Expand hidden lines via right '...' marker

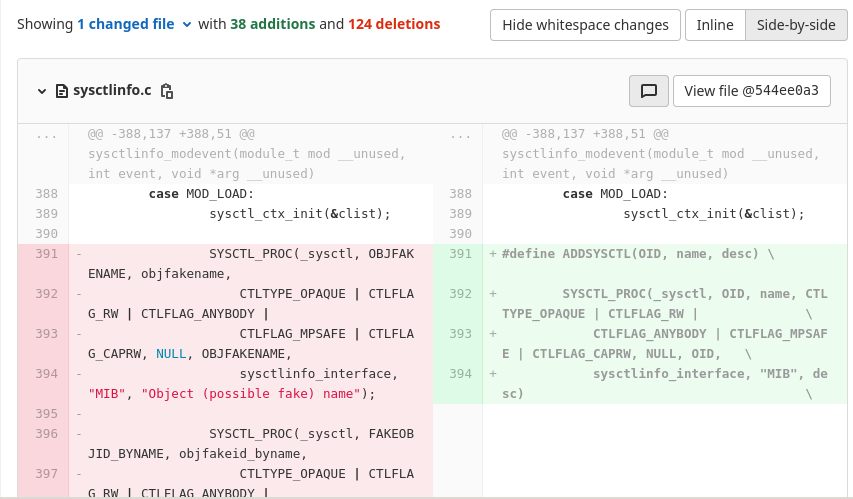[460, 134]
